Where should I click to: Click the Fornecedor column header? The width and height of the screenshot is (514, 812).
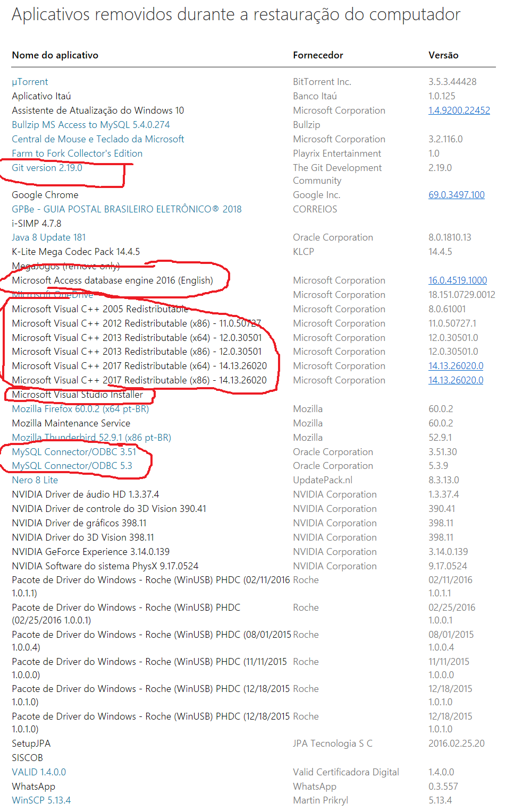318,55
